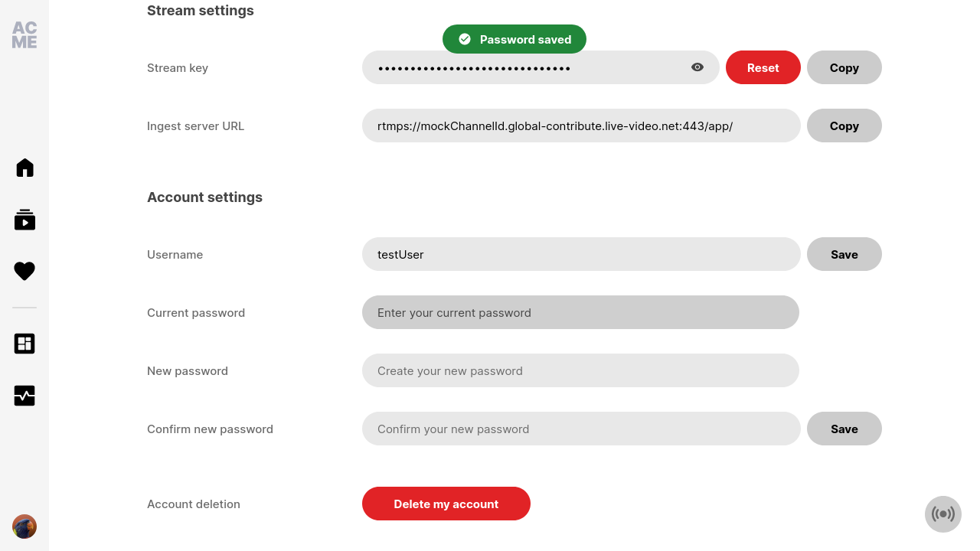Copy the ingest server URL
The width and height of the screenshot is (980, 551).
[x=844, y=126]
